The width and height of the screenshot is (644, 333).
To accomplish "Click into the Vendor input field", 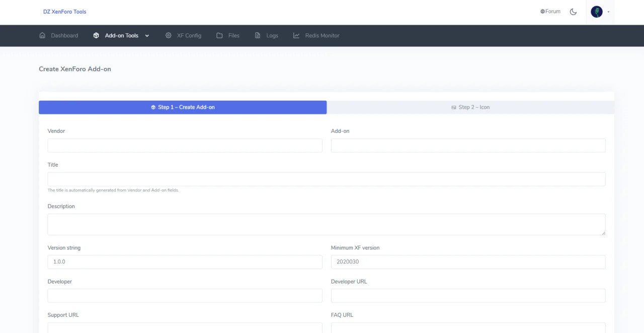I will [185, 146].
